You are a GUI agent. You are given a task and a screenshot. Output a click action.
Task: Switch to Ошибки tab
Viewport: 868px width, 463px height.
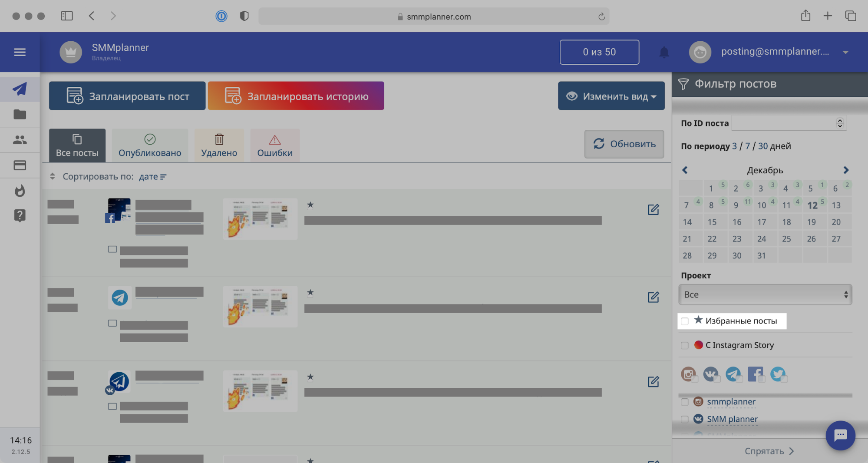click(x=275, y=145)
